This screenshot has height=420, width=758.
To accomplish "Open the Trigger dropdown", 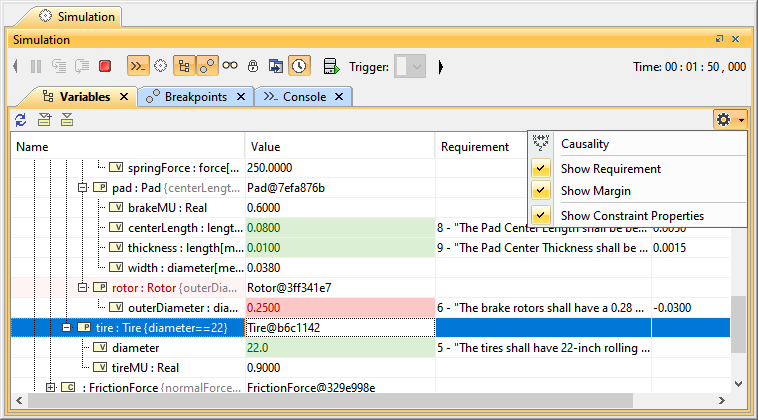I will pos(410,67).
